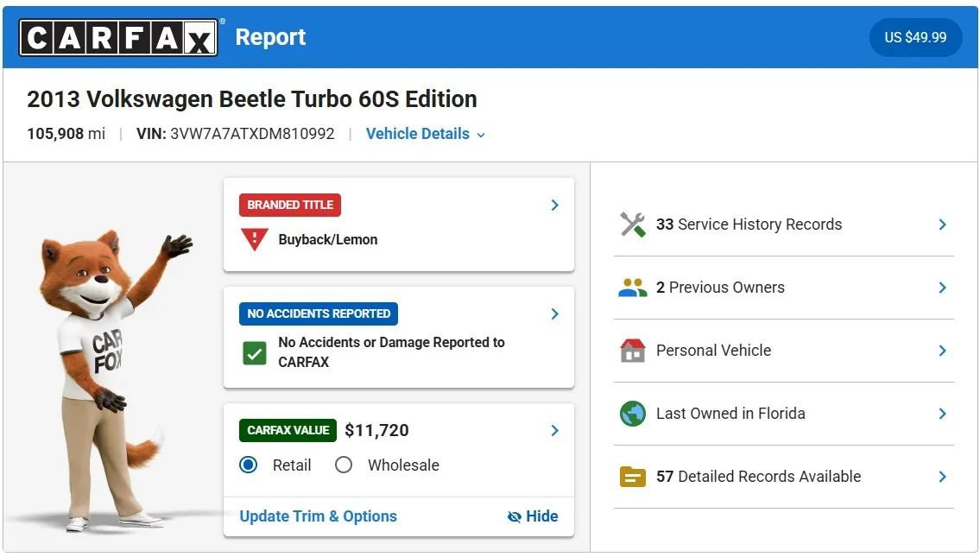Click Last Owned in Florida text
980x557 pixels.
click(730, 414)
